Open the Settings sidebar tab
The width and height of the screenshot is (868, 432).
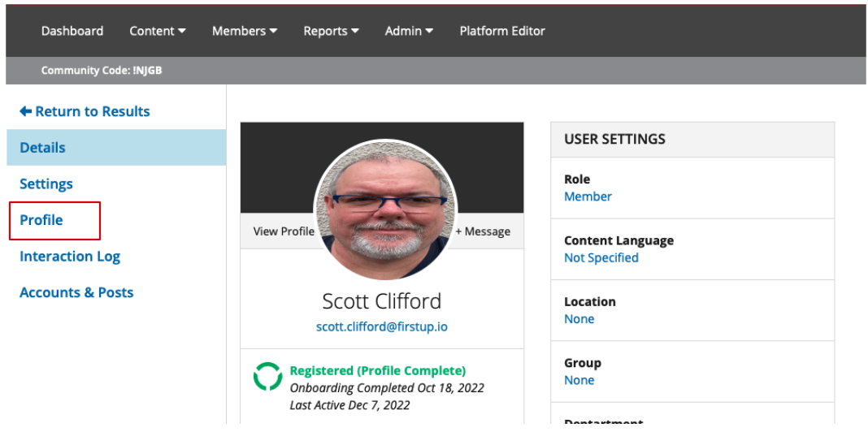[x=46, y=184]
